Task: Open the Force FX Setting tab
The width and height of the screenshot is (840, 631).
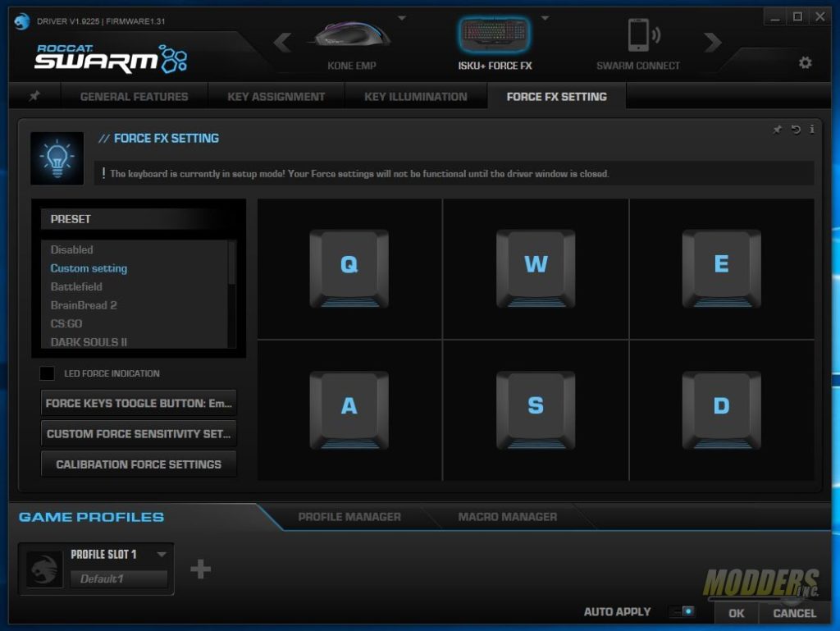Action: pyautogui.click(x=557, y=97)
